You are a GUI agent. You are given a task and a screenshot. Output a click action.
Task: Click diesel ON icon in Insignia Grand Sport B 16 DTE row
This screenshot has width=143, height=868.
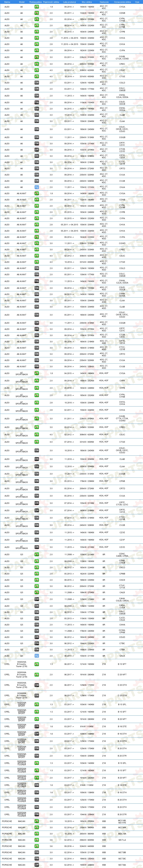click(37, 726)
